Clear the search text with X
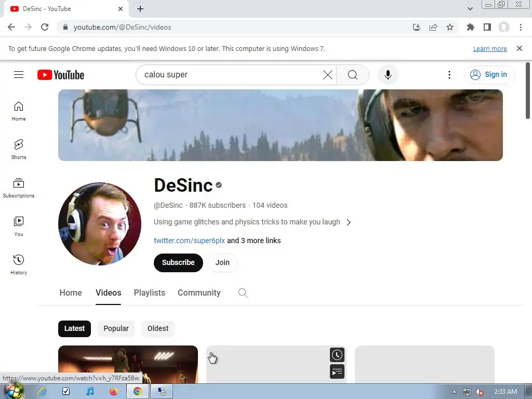 pos(328,75)
